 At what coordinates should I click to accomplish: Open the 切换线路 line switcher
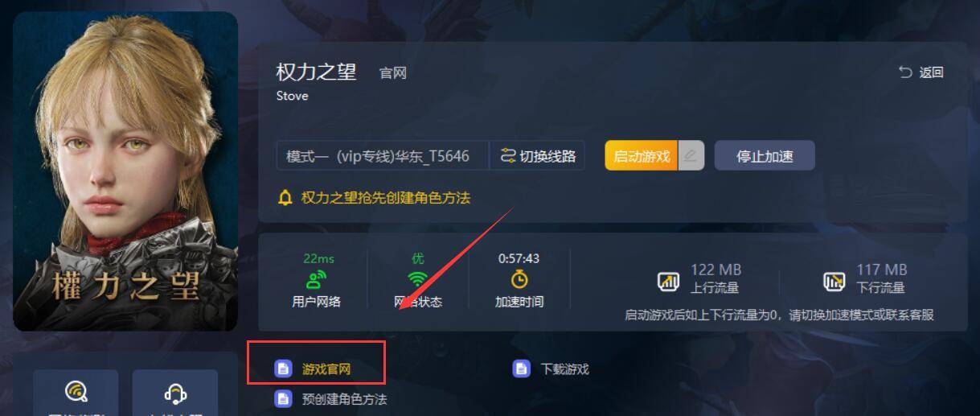[x=538, y=156]
